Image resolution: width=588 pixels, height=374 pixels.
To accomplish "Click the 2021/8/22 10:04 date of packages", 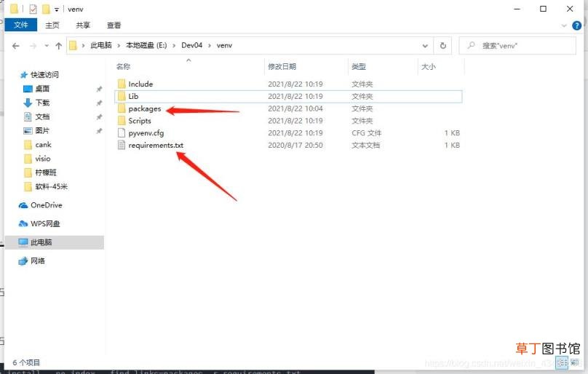I will click(x=295, y=109).
